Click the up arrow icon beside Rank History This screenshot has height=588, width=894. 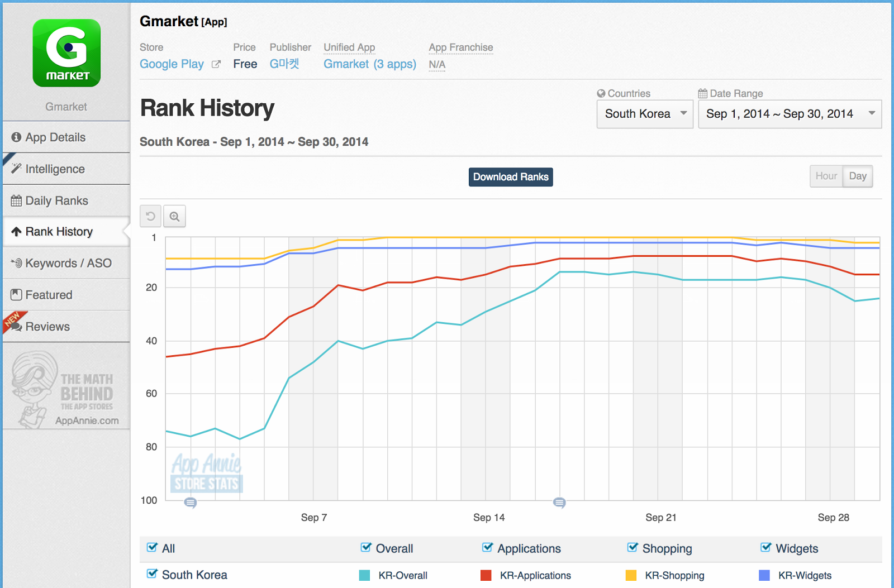(16, 232)
